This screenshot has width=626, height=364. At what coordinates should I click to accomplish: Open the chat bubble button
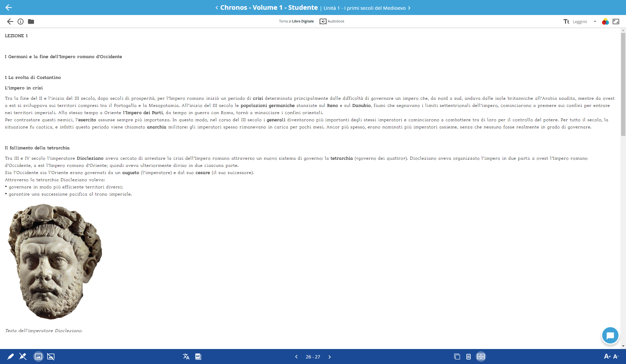tap(610, 335)
